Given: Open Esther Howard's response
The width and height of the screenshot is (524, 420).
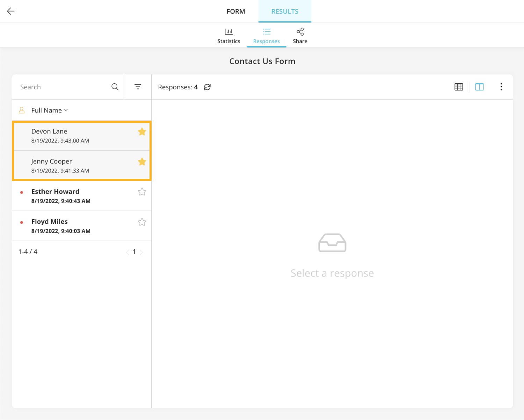Looking at the screenshot, I should coord(70,196).
